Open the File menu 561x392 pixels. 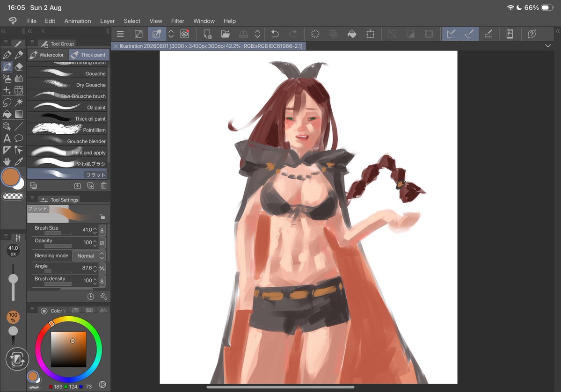(31, 21)
